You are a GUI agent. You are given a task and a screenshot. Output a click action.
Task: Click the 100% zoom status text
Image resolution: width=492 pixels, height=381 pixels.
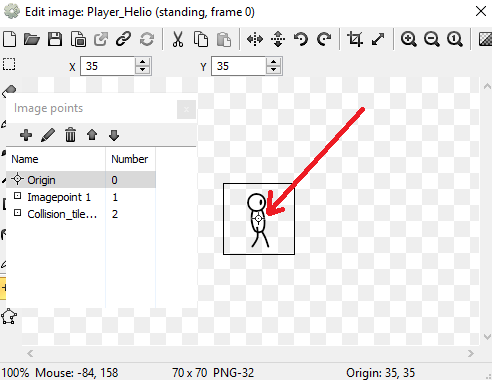(x=15, y=373)
